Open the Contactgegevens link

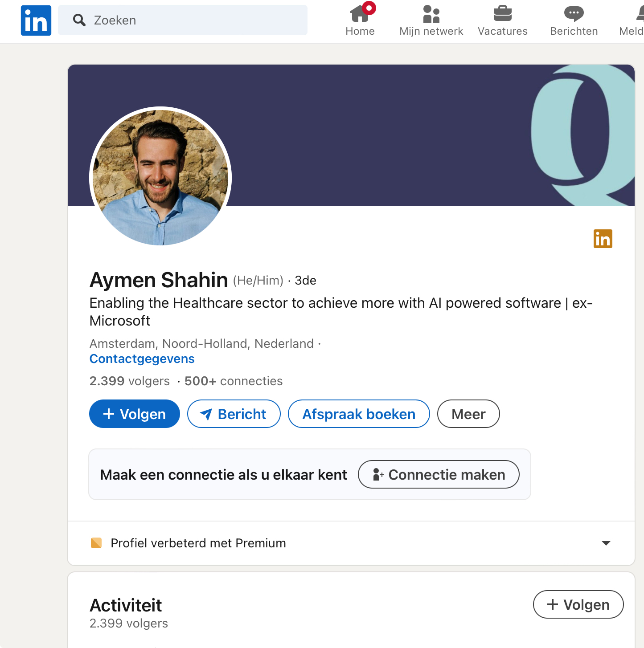142,359
